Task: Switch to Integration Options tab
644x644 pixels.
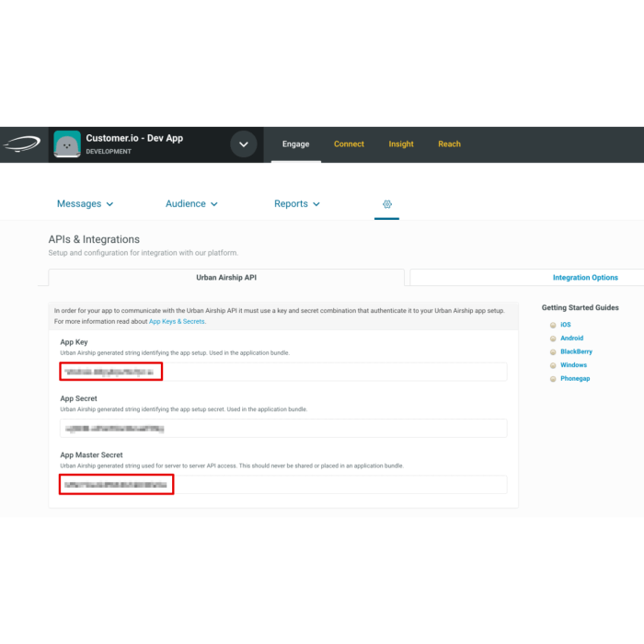Action: click(585, 278)
